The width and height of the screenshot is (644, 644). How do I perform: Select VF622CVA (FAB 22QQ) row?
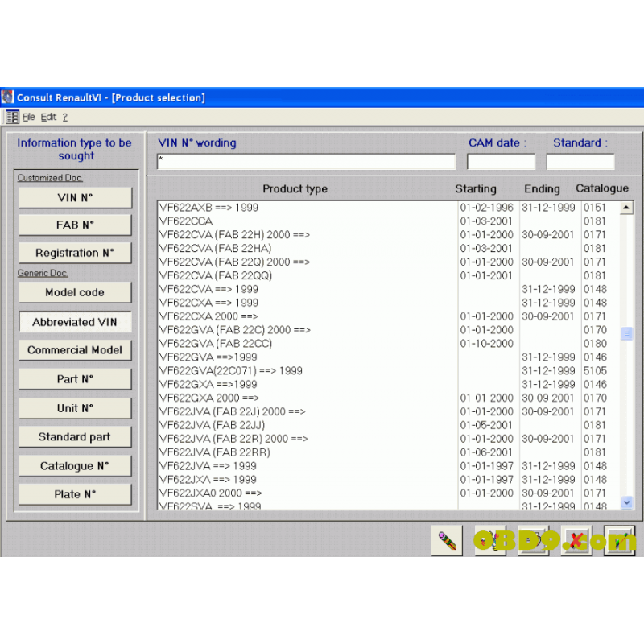tap(389, 275)
